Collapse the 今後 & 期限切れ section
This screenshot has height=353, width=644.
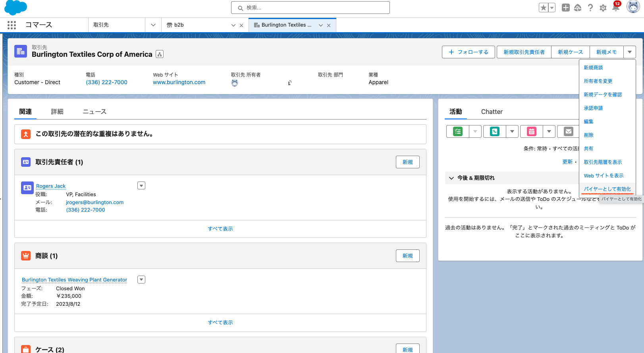(451, 178)
